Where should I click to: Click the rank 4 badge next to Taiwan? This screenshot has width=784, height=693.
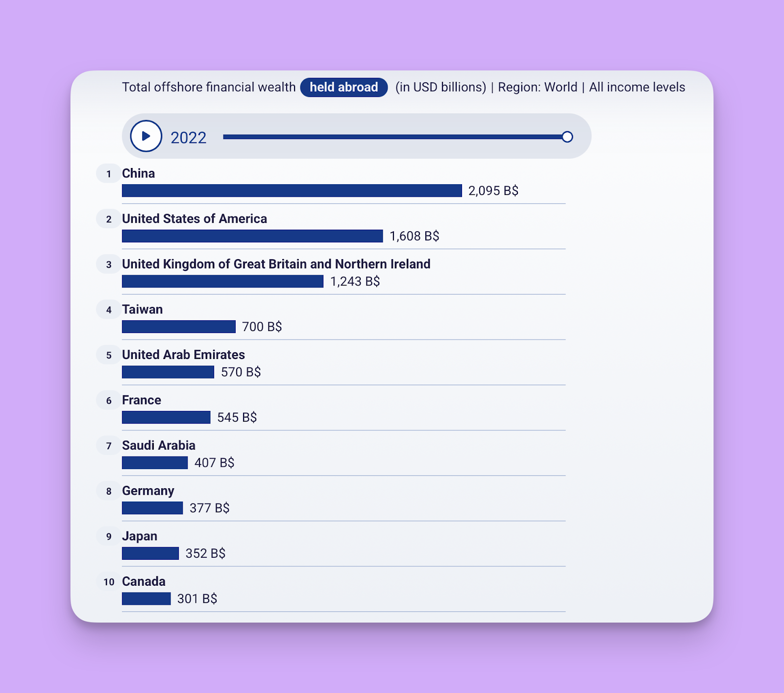[x=108, y=310]
